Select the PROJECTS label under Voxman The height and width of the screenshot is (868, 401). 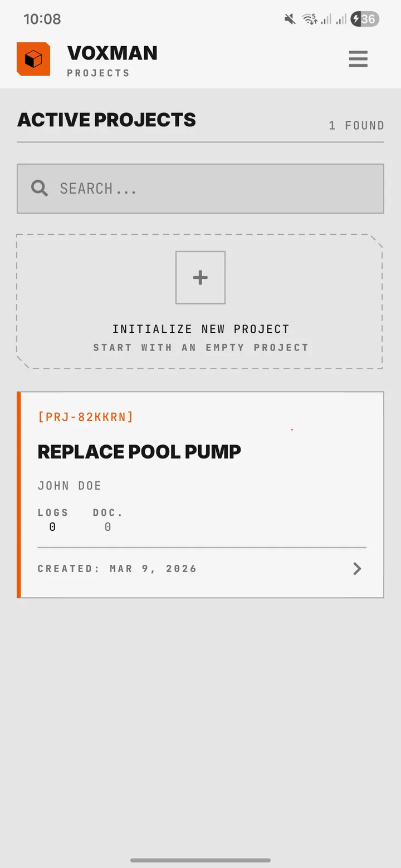click(97, 72)
